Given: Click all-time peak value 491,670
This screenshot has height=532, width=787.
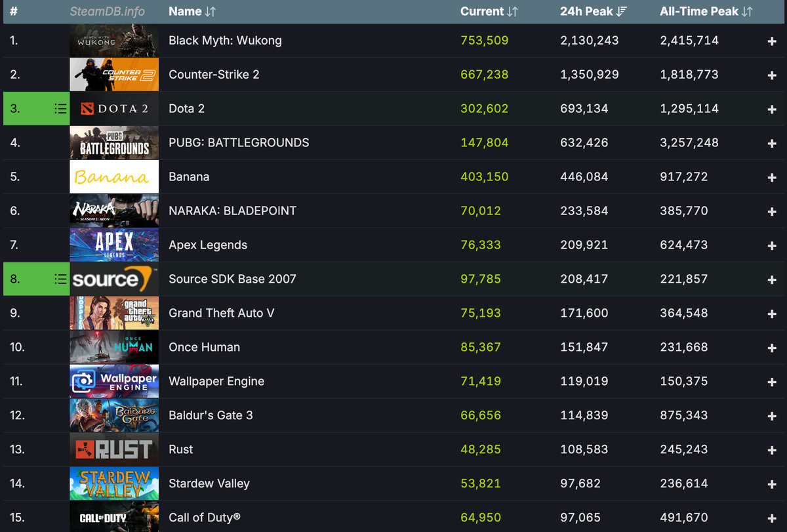Looking at the screenshot, I should point(684,518).
